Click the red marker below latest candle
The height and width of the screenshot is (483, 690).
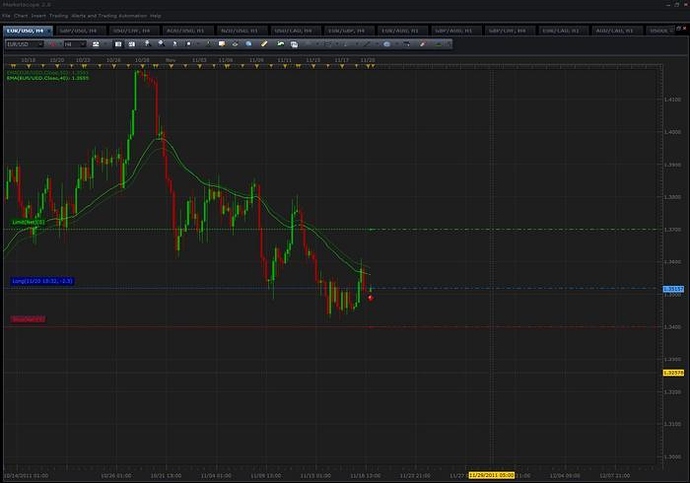[x=371, y=298]
